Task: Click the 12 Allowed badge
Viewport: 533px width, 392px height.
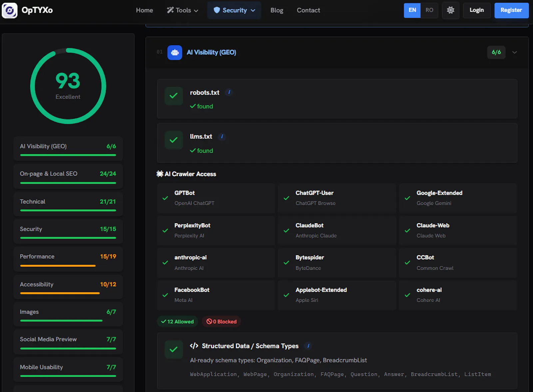Action: point(178,321)
